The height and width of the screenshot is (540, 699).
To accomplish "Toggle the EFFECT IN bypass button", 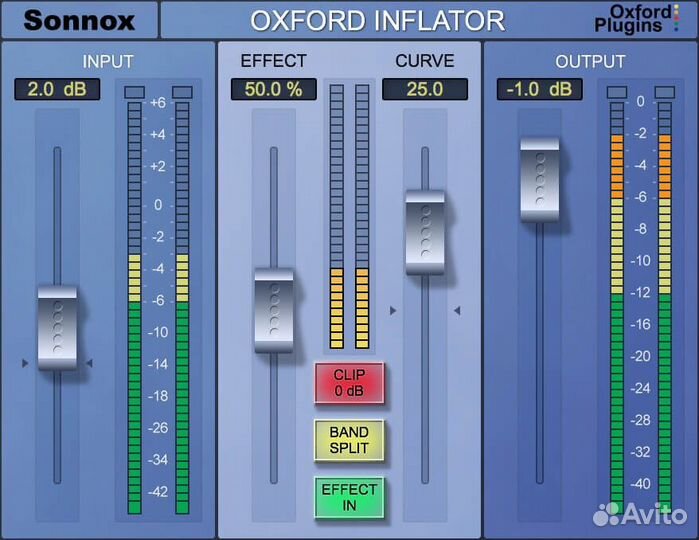I will point(349,498).
